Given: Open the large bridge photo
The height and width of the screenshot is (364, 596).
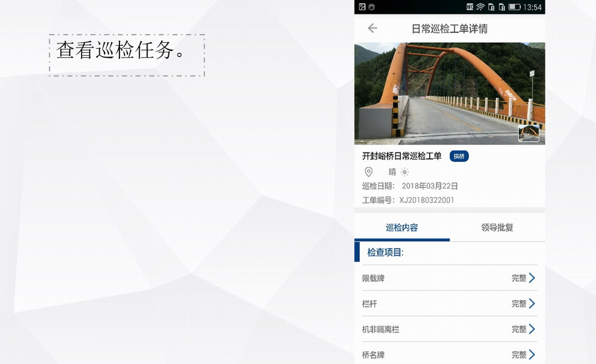Looking at the screenshot, I should [x=450, y=93].
